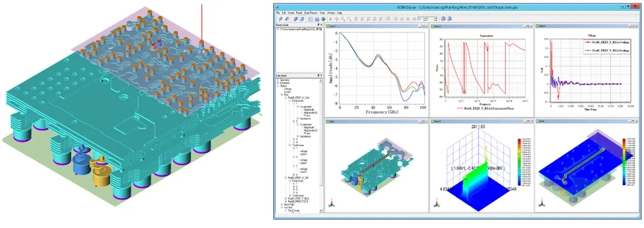
Task: Open the Data Process menu
Action: pos(311,13)
